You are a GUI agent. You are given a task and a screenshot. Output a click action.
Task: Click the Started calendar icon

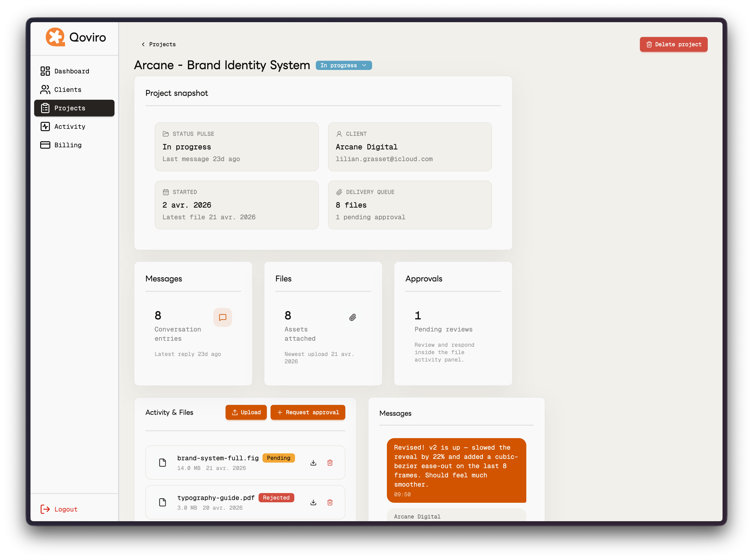[x=166, y=192]
